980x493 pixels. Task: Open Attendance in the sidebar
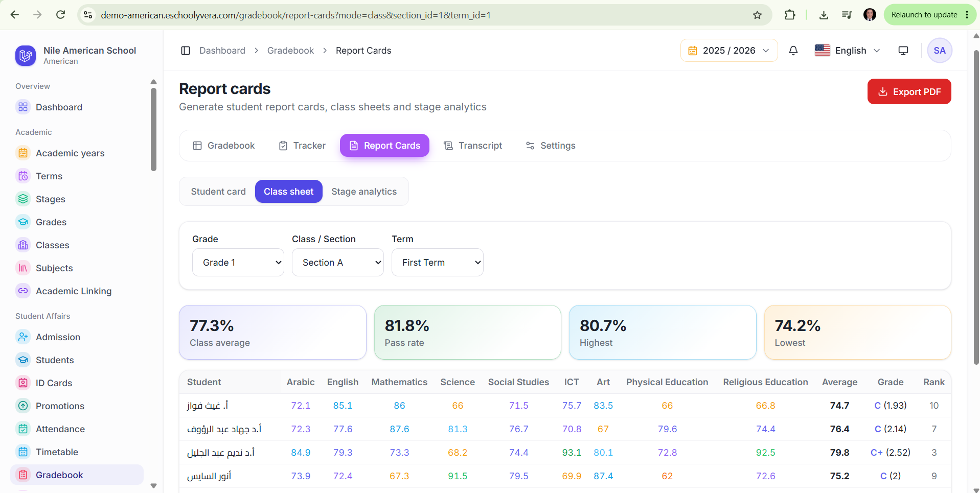(77, 429)
